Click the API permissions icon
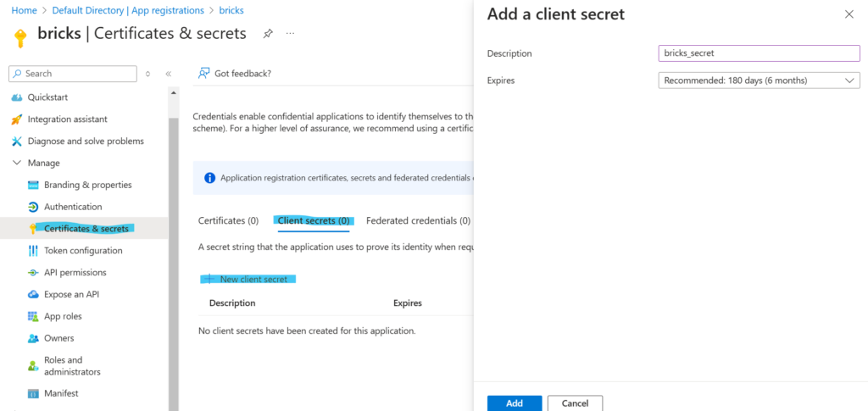 33,273
